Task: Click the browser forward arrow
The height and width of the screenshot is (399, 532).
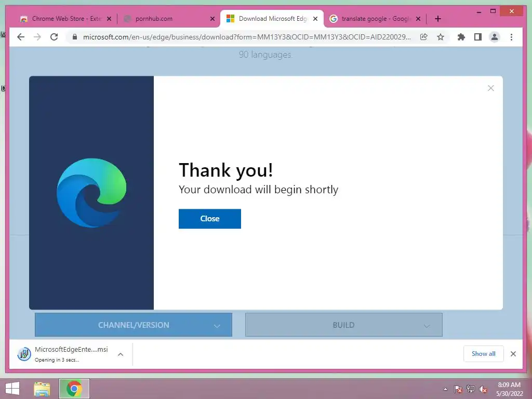Action: pos(37,37)
